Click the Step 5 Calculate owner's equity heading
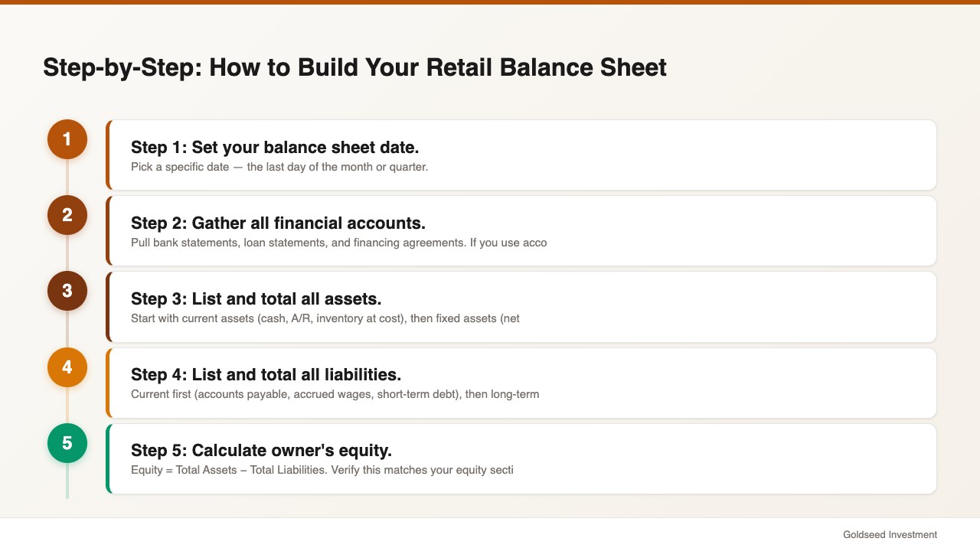980x551 pixels. tap(261, 450)
